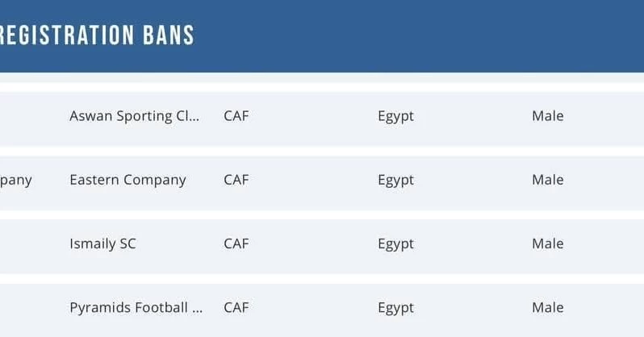This screenshot has width=644, height=337.
Task: Click CAF in the Eastern Company row
Action: point(236,180)
